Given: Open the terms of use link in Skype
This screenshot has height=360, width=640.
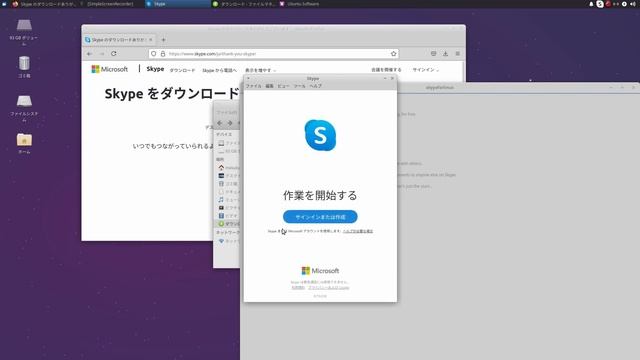Looking at the screenshot, I should coord(298,287).
